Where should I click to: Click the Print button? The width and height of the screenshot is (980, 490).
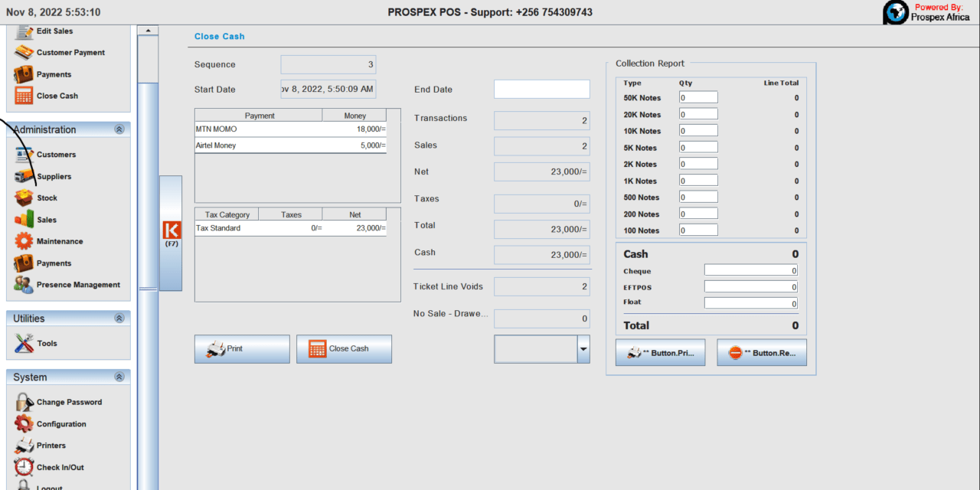[242, 349]
